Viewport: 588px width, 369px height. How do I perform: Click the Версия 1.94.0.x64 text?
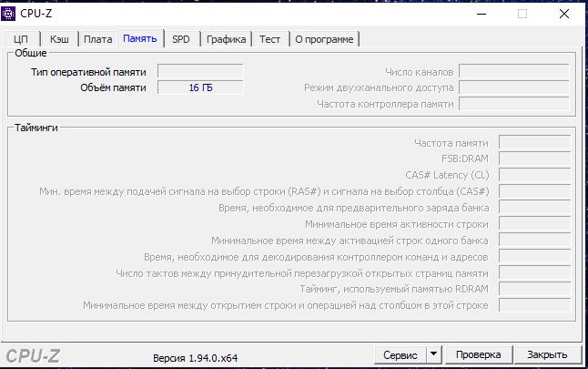[x=196, y=358]
